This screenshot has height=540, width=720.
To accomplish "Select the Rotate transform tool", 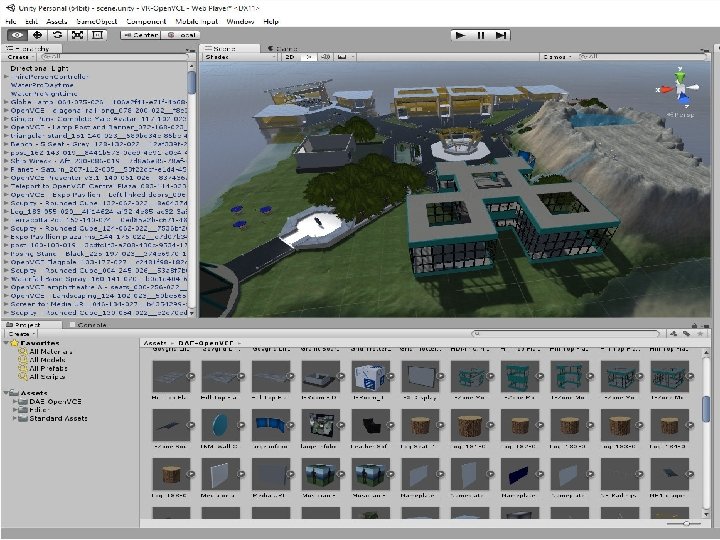I will pyautogui.click(x=57, y=35).
